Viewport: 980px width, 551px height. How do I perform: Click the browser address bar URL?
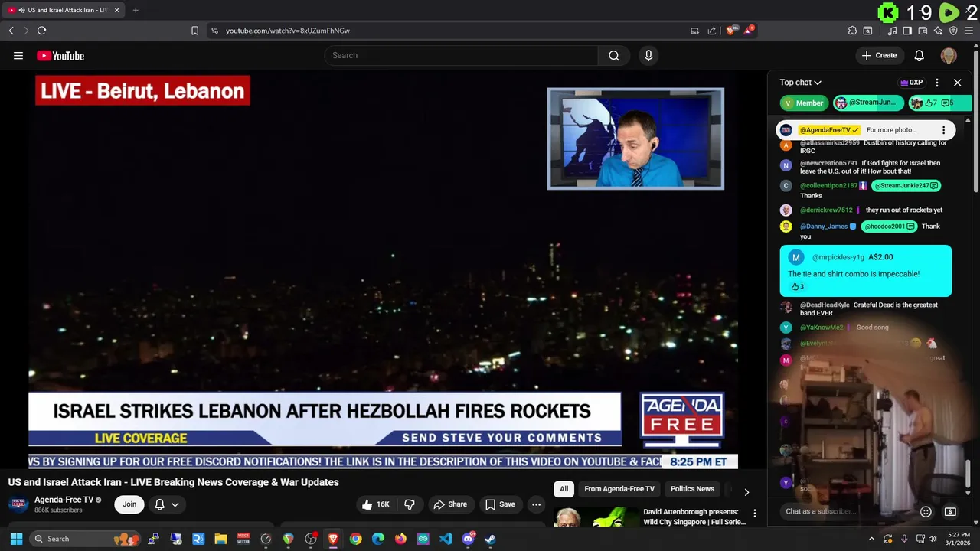[x=288, y=31]
